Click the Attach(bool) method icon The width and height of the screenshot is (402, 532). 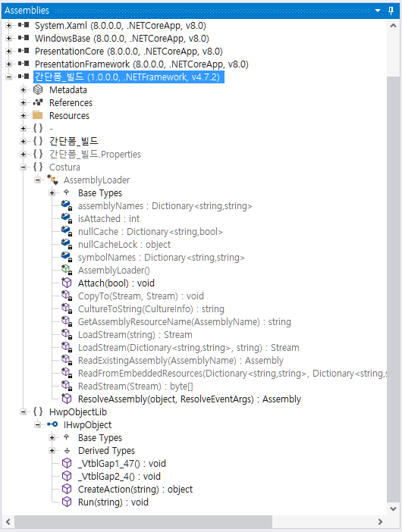(67, 283)
